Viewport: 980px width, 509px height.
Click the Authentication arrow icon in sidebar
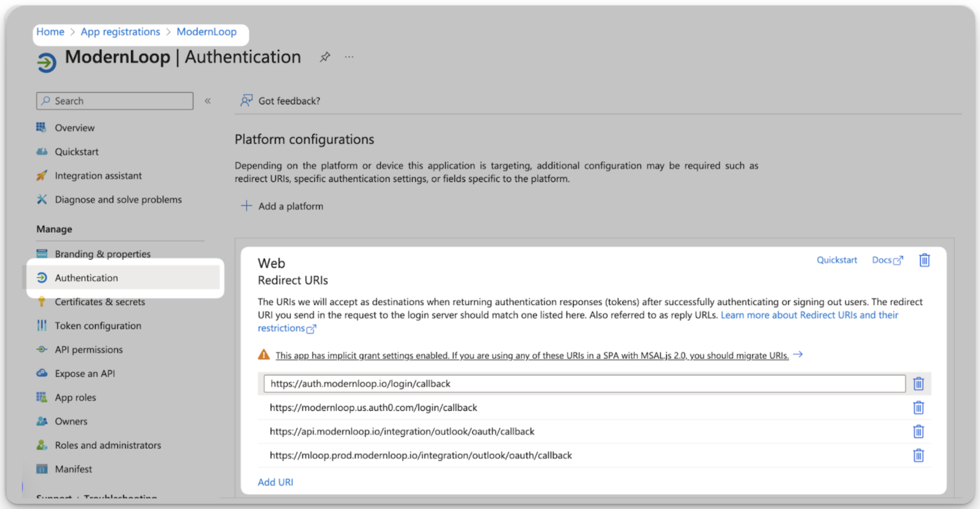coord(42,278)
